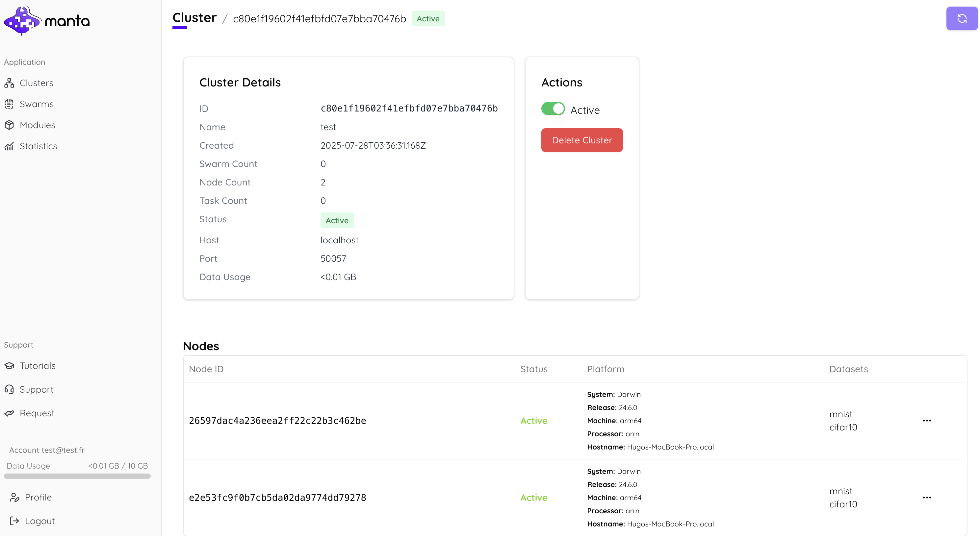The height and width of the screenshot is (536, 980).
Task: Open the Statistics menu item
Action: 38,146
